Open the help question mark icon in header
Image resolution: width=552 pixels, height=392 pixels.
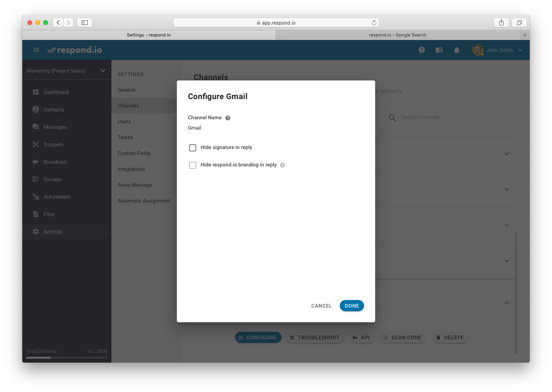(x=422, y=50)
